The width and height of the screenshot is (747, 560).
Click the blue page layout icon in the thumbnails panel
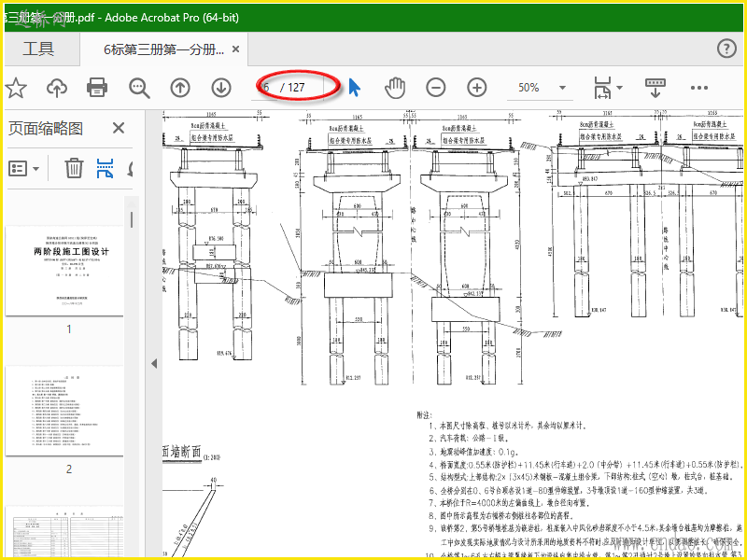pos(105,169)
